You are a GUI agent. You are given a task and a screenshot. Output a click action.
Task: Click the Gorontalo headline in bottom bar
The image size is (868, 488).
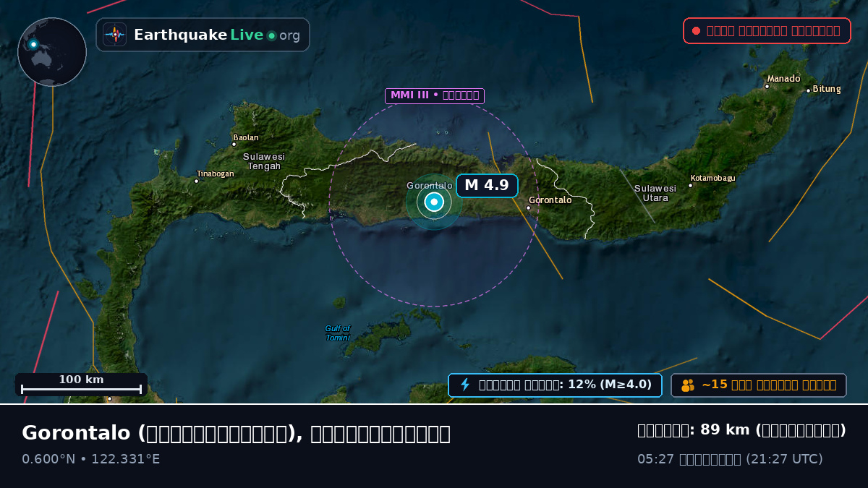click(236, 433)
